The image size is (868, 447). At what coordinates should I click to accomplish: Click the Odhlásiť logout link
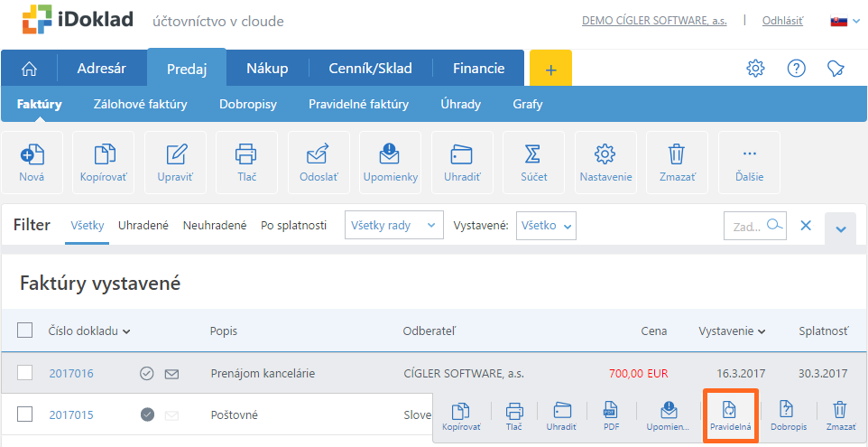click(782, 20)
